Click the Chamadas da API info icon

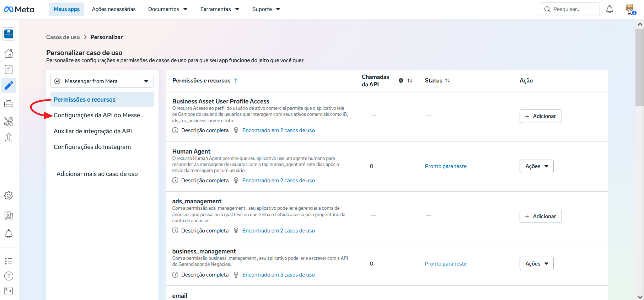tap(401, 81)
